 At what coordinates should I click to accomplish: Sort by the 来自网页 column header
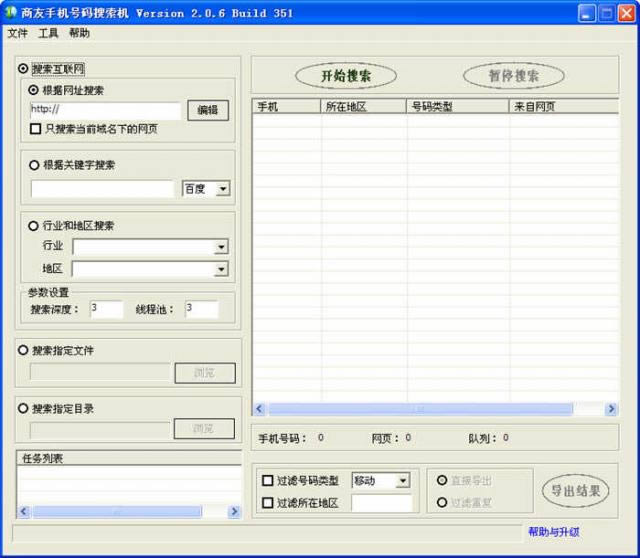pos(564,107)
